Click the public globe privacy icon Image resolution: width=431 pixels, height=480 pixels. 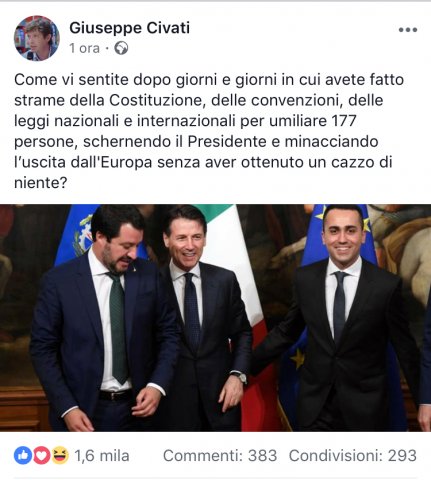tap(121, 48)
